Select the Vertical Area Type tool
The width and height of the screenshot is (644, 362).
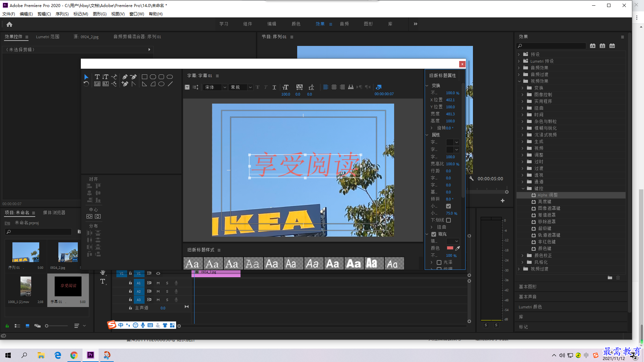[105, 84]
